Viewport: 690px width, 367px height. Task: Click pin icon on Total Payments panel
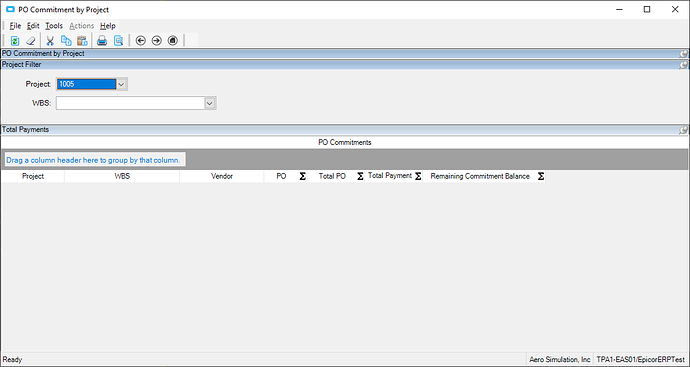coord(683,130)
